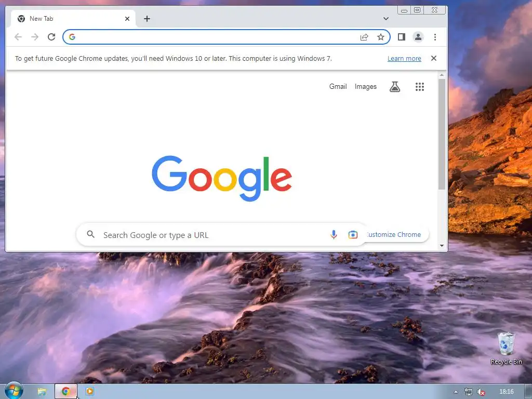Add a new tab with plus button

point(147,19)
